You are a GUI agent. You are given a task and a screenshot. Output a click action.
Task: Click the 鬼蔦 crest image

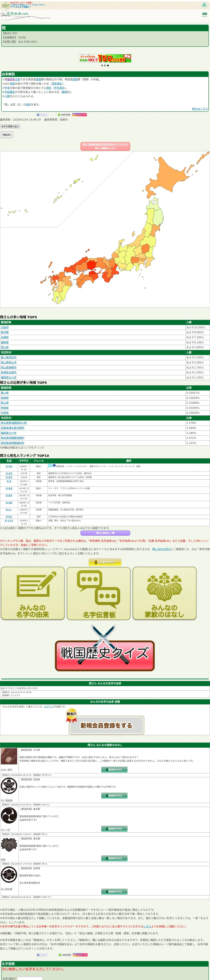pyautogui.click(x=9, y=845)
